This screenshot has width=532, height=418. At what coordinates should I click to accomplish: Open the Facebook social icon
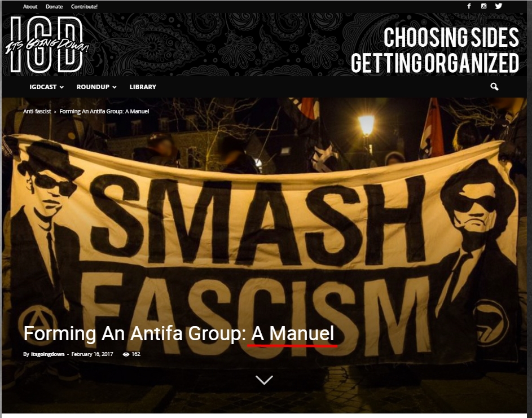pos(469,6)
